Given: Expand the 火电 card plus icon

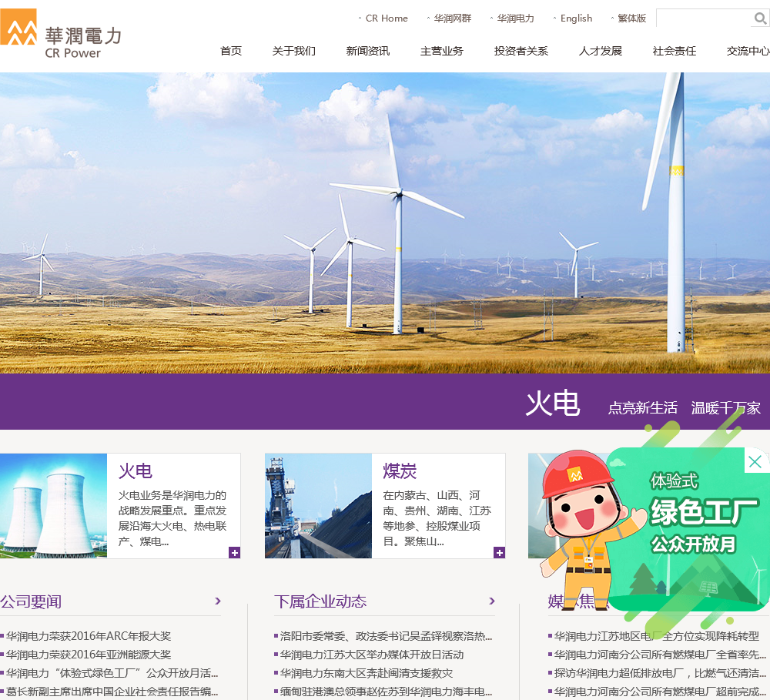Looking at the screenshot, I should point(235,553).
